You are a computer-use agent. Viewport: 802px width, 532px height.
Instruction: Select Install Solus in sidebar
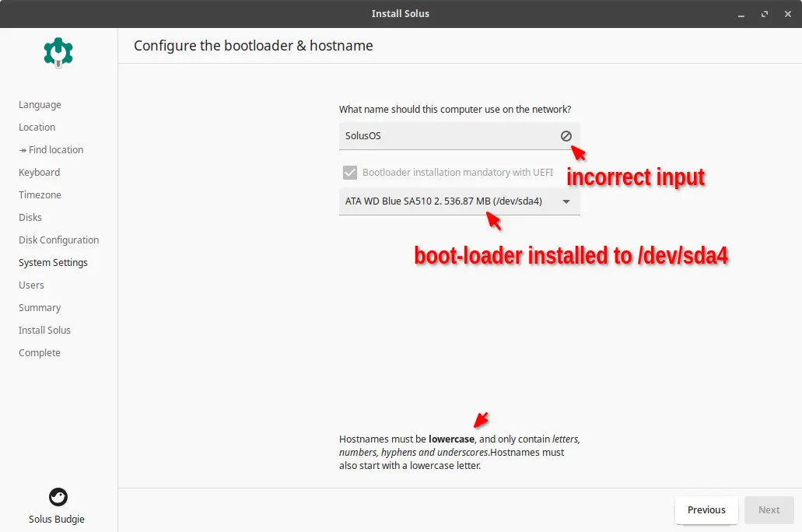coord(44,330)
